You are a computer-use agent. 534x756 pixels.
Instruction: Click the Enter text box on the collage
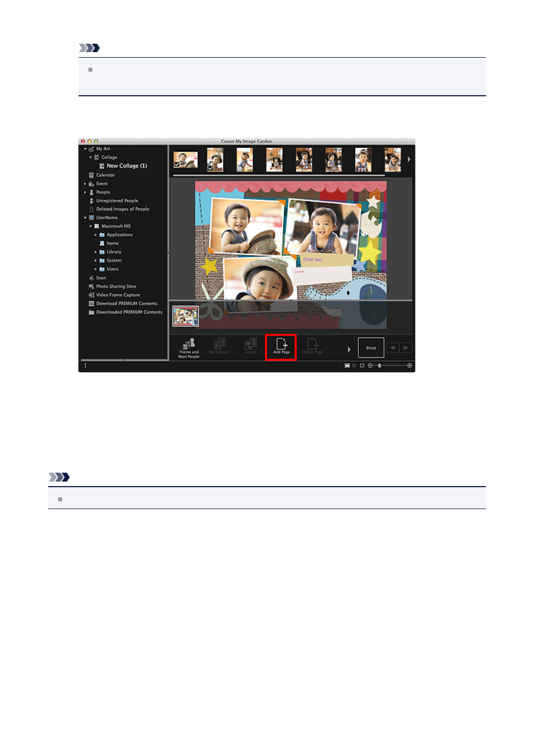327,260
